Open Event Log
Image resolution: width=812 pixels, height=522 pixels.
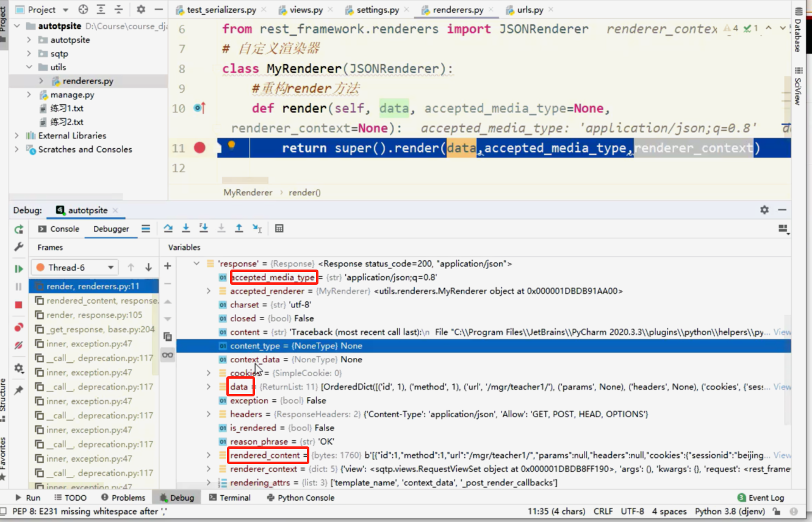click(x=761, y=498)
